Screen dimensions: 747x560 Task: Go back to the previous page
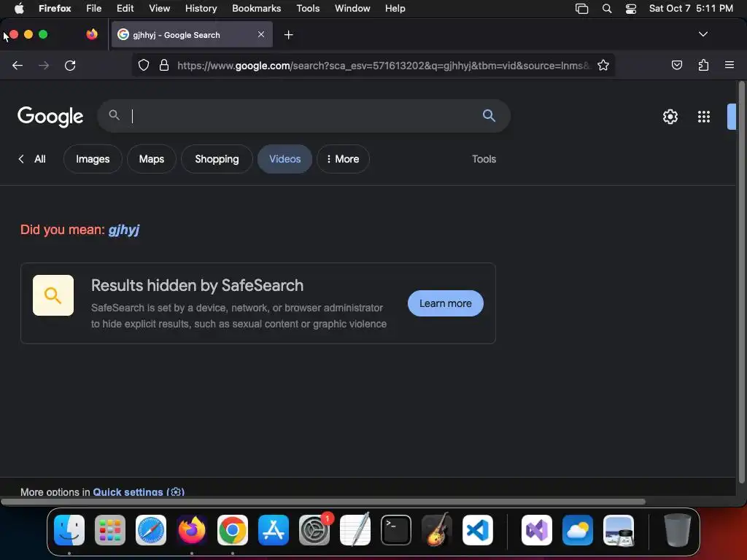coord(18,65)
